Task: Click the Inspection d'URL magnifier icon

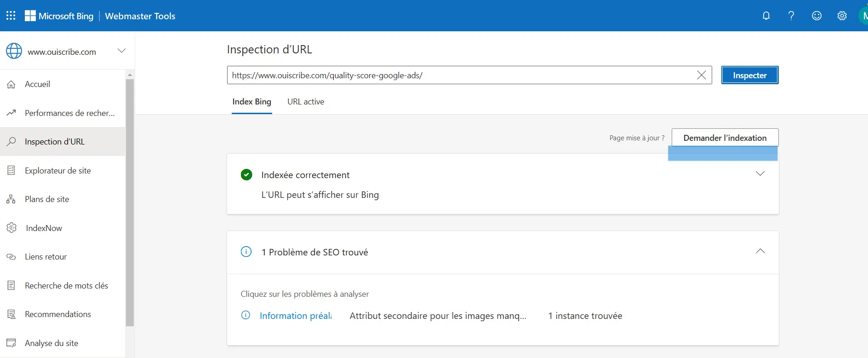Action: (11, 141)
